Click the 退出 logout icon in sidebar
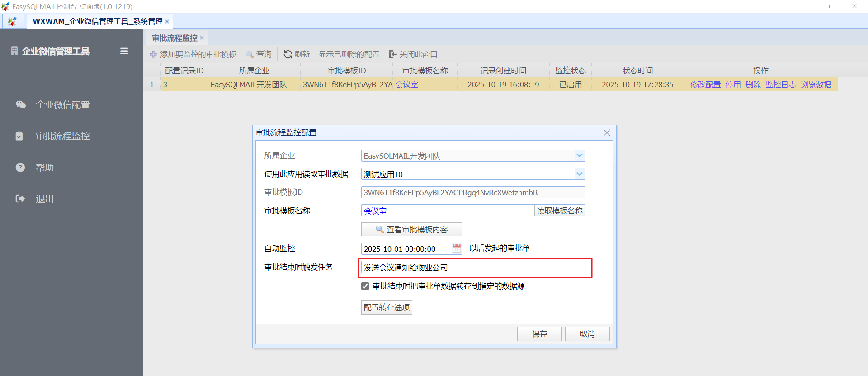This screenshot has width=868, height=376. point(20,199)
